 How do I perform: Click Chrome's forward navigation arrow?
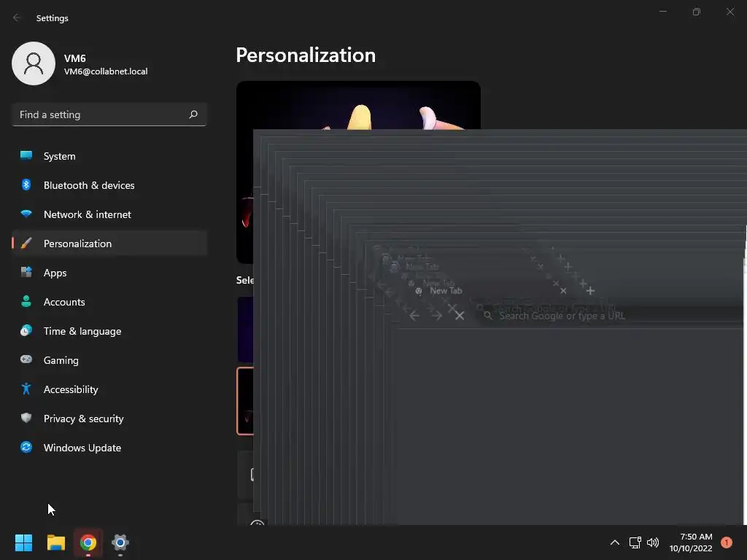point(437,316)
